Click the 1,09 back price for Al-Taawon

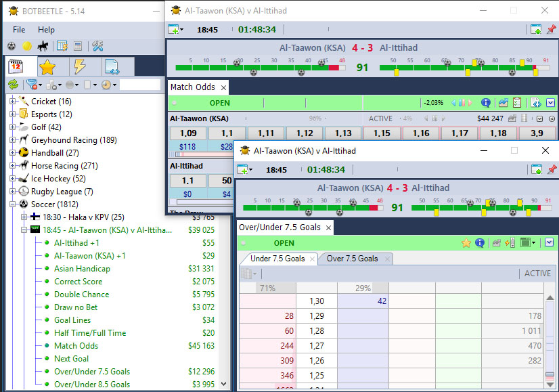(x=188, y=133)
